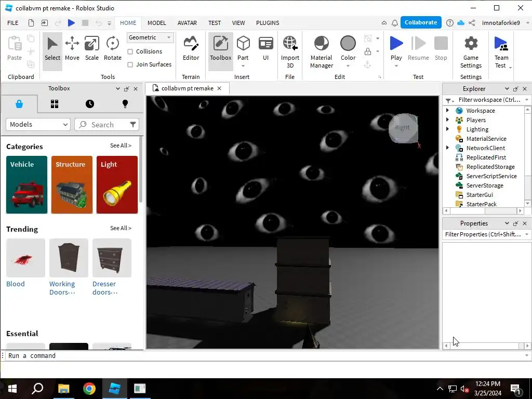Screen dimensions: 532x399
Task: Open the Structure category card
Action: [72, 184]
